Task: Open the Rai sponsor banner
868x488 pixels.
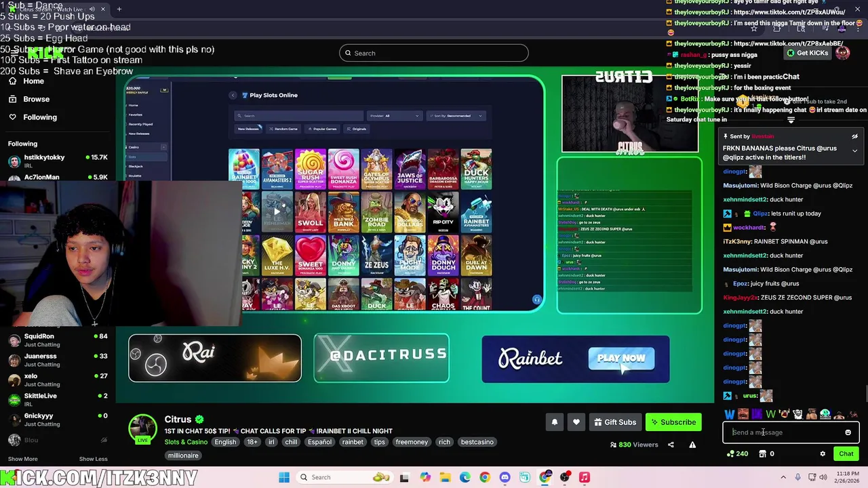Action: click(x=215, y=359)
